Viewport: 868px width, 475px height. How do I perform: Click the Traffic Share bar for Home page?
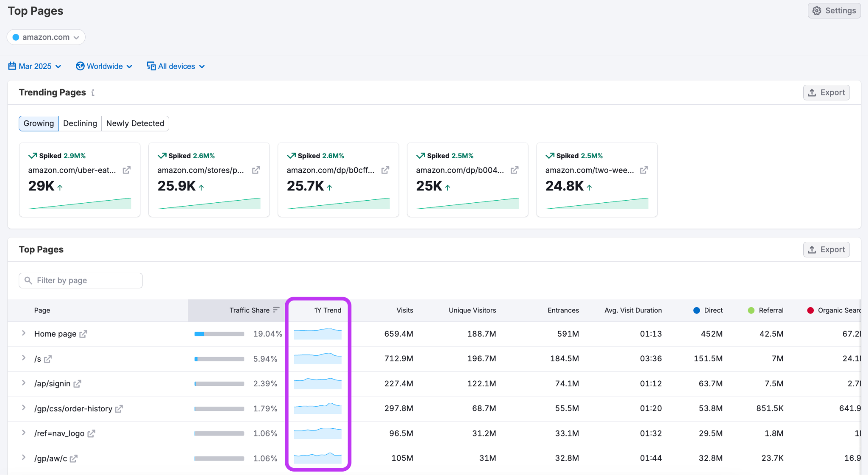click(x=219, y=334)
